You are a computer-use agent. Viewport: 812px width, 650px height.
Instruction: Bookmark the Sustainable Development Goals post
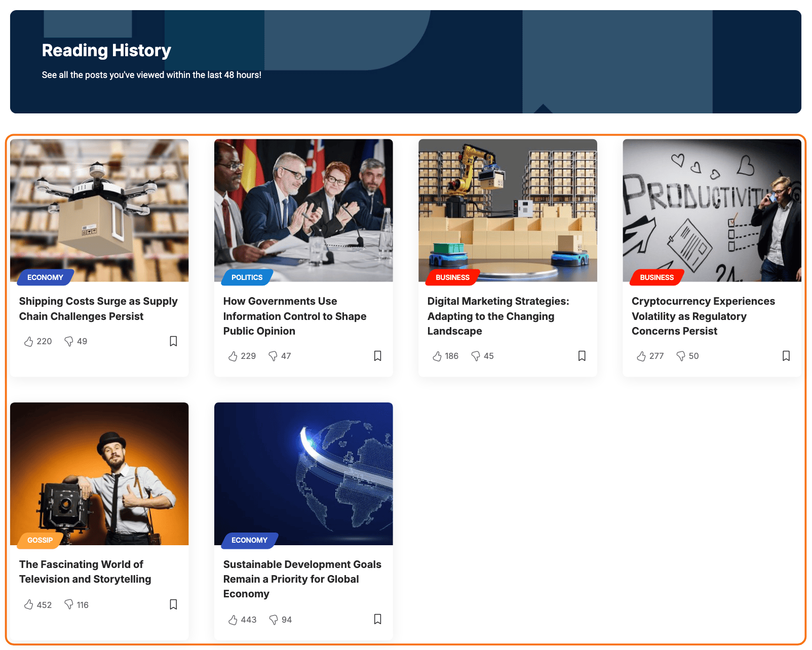tap(377, 619)
